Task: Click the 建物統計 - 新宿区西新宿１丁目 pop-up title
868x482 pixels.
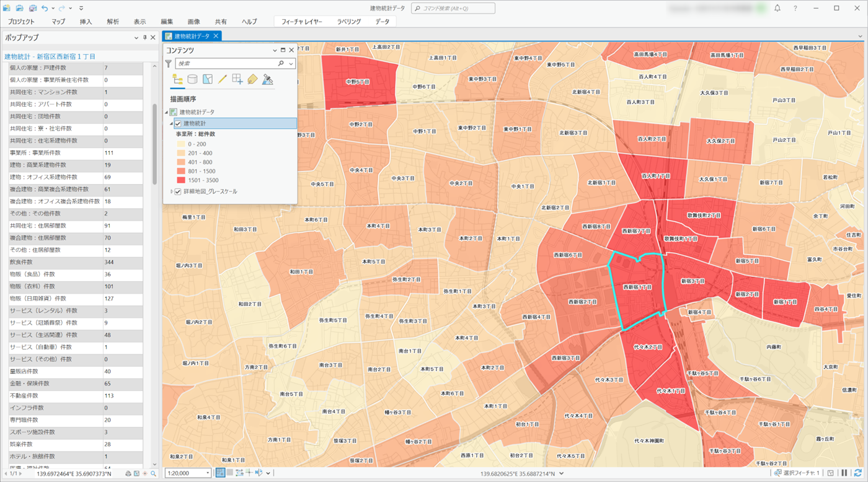Action: 50,56
